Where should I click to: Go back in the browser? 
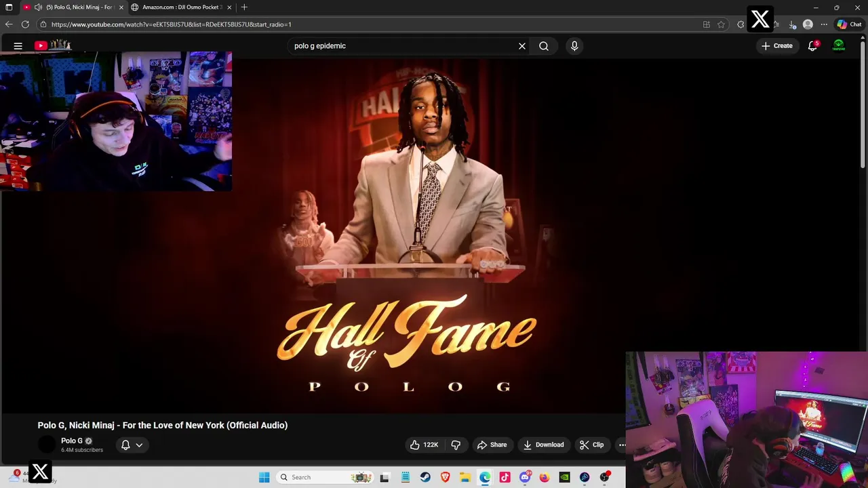9,24
